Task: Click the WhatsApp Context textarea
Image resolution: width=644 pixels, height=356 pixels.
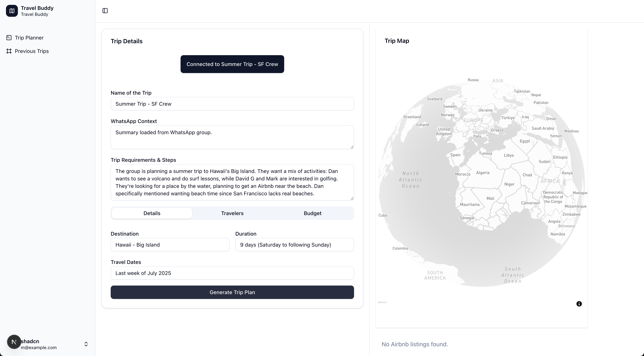Action: click(232, 137)
